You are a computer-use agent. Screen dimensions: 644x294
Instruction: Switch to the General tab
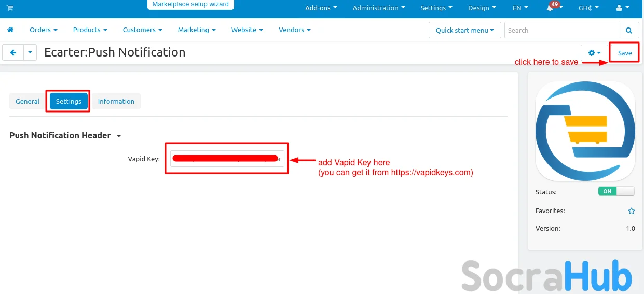[x=28, y=101]
